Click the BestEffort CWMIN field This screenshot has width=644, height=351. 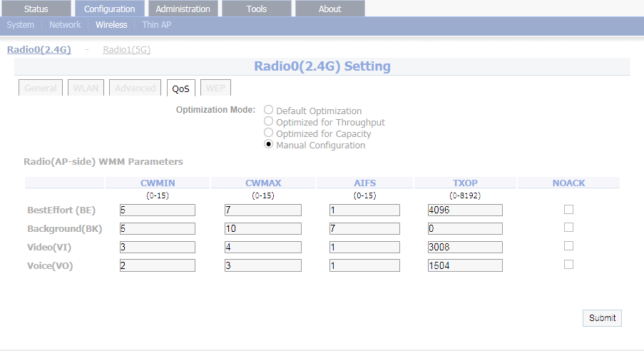click(158, 210)
